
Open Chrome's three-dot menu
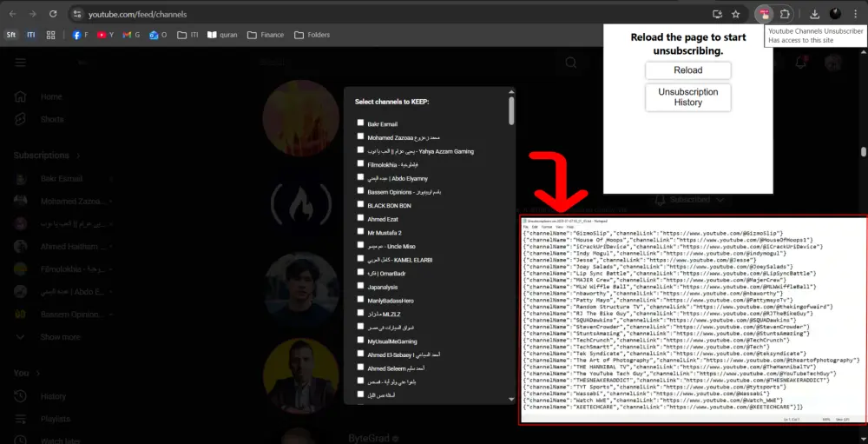point(855,15)
